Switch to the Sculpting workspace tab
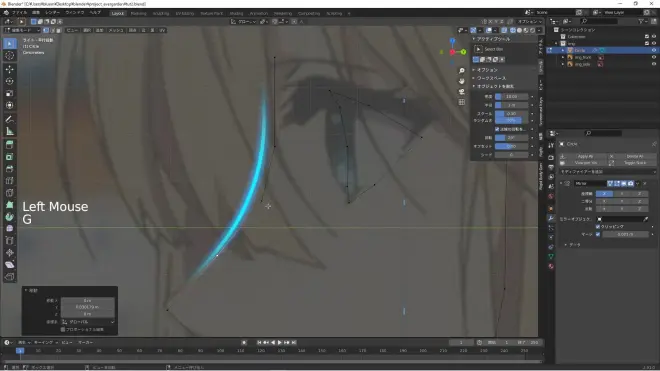Viewport: 660px width, 371px height. point(160,13)
